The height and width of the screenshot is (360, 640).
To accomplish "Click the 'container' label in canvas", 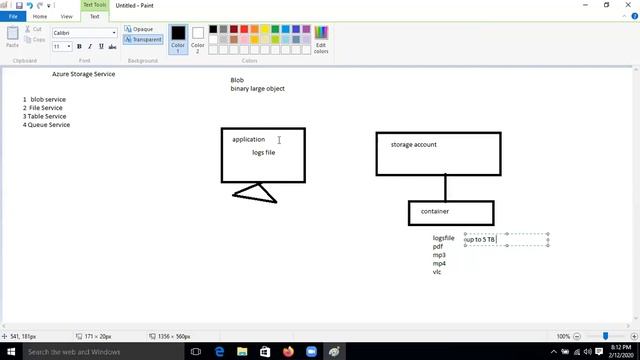I will click(435, 211).
